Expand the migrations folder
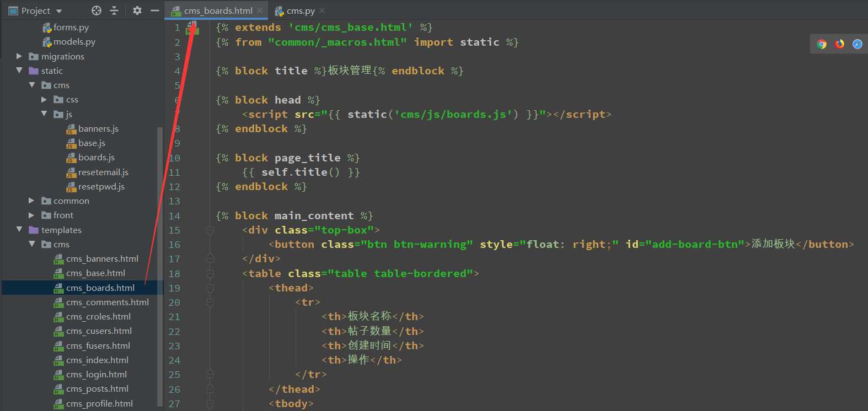Image resolution: width=868 pixels, height=411 pixels. pyautogui.click(x=19, y=56)
